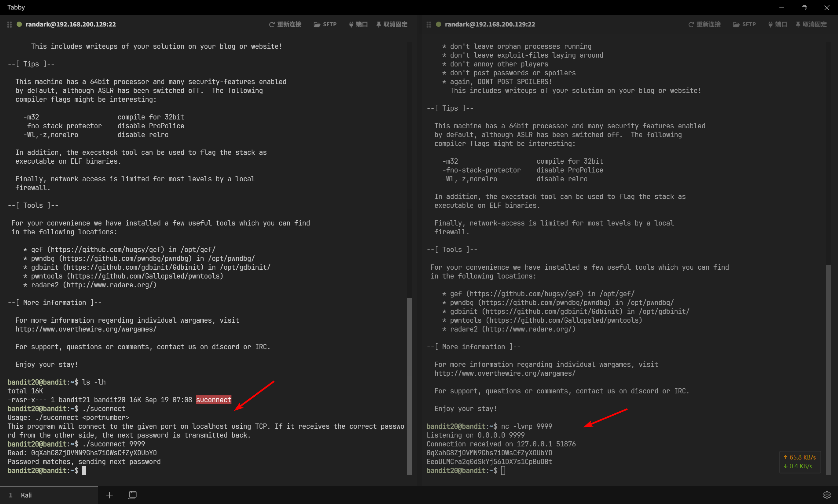Click the highlighted suconnect filename
The width and height of the screenshot is (838, 504).
point(214,400)
